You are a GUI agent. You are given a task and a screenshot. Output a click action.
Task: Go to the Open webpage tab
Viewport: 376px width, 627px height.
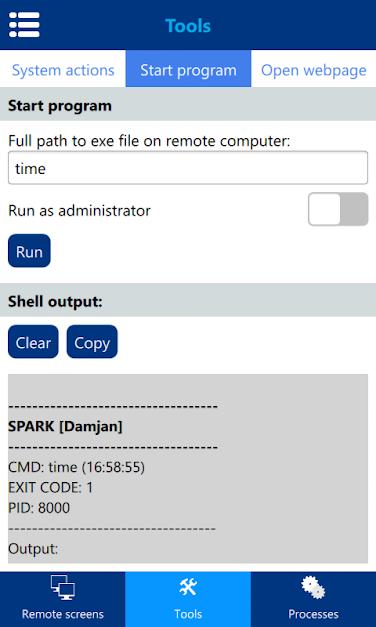coord(314,70)
